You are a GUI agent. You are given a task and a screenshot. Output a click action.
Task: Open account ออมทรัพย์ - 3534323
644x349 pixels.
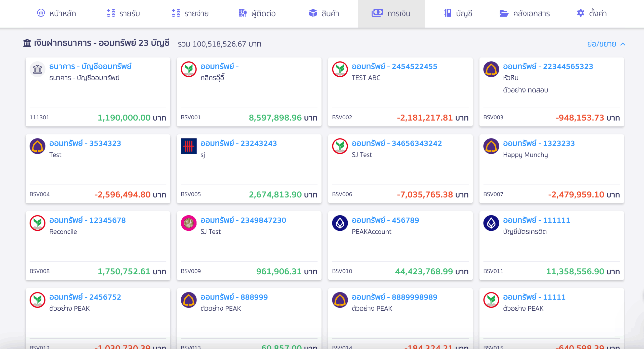(85, 143)
